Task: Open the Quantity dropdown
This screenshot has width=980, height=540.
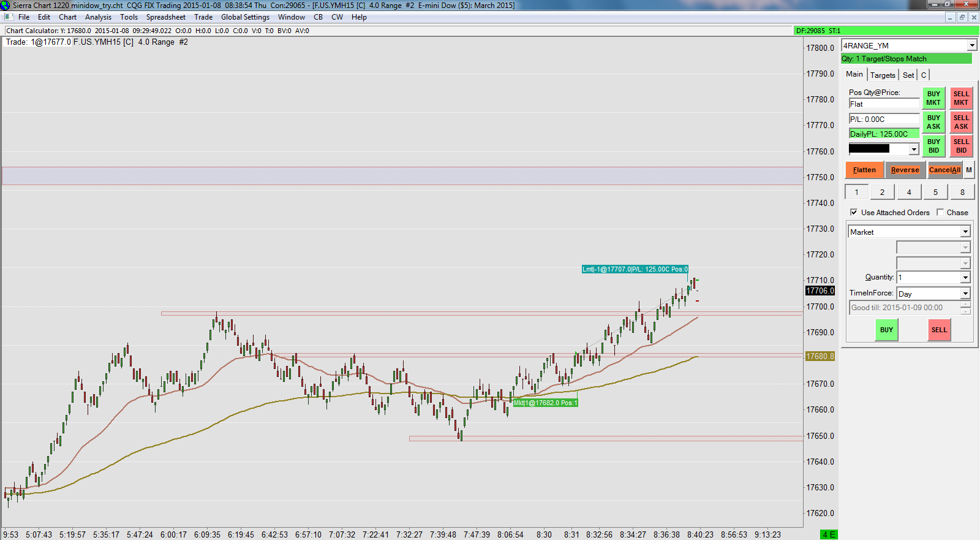Action: [x=965, y=278]
